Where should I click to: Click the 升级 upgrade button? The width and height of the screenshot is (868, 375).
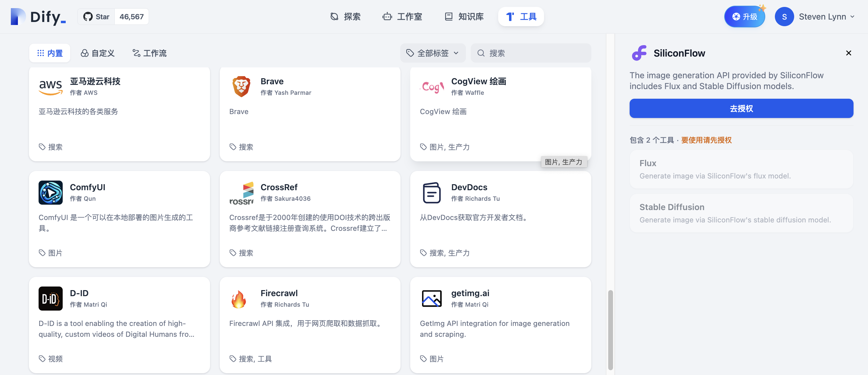[x=744, y=17]
